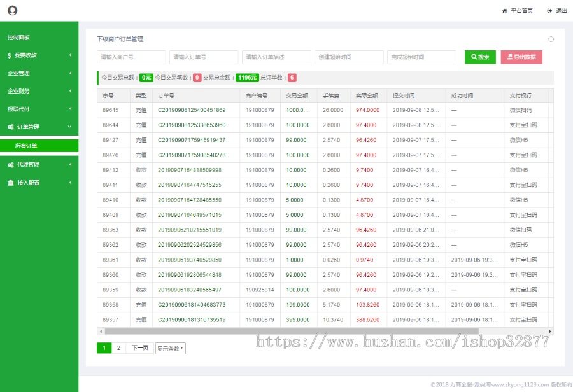Select 所有订单 submenu item
Viewport: 573px width, 392px height.
(39, 146)
